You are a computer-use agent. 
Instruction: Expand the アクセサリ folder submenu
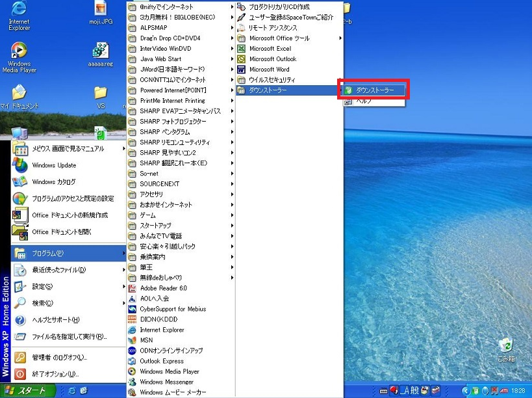151,194
